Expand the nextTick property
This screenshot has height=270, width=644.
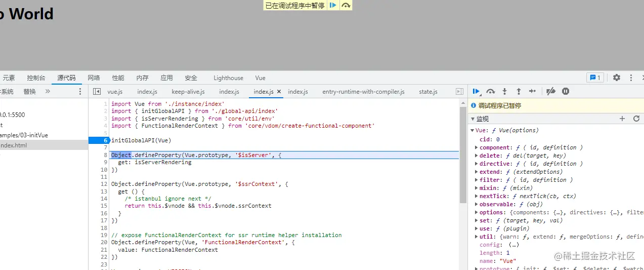click(x=477, y=196)
